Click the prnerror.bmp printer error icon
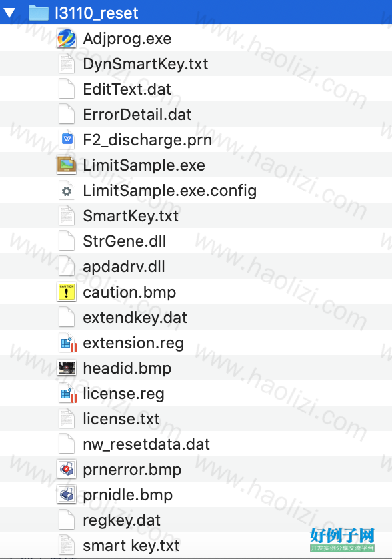 pyautogui.click(x=67, y=469)
